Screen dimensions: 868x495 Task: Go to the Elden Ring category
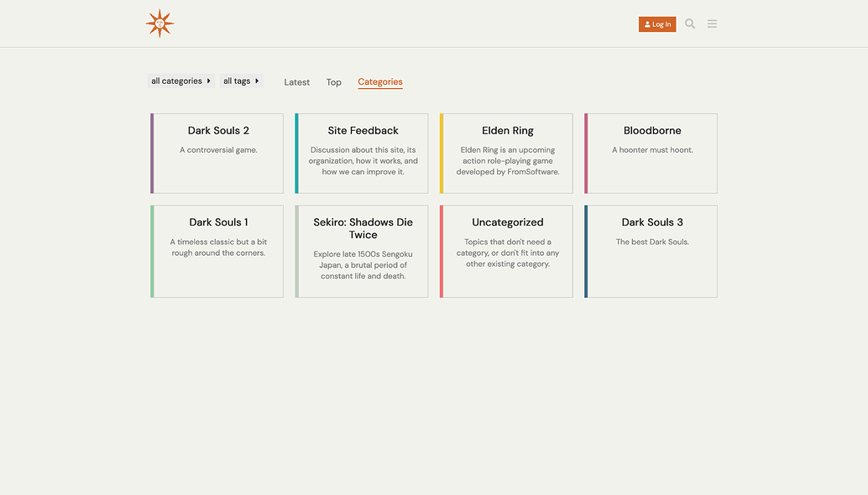click(x=507, y=131)
